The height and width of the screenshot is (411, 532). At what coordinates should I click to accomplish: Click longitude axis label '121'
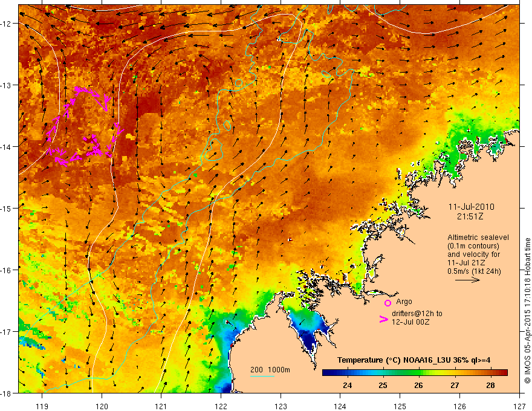point(161,406)
